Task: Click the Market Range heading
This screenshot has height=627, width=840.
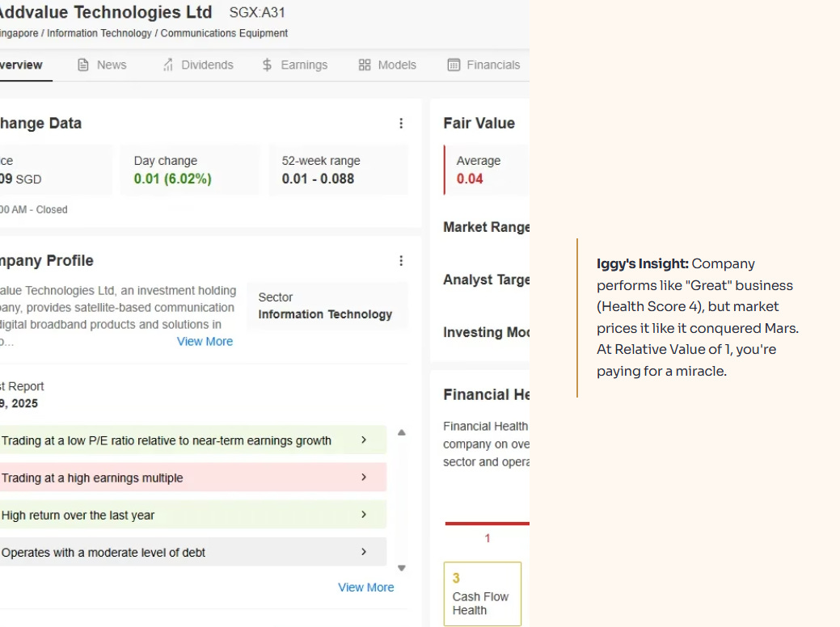Action: point(487,227)
